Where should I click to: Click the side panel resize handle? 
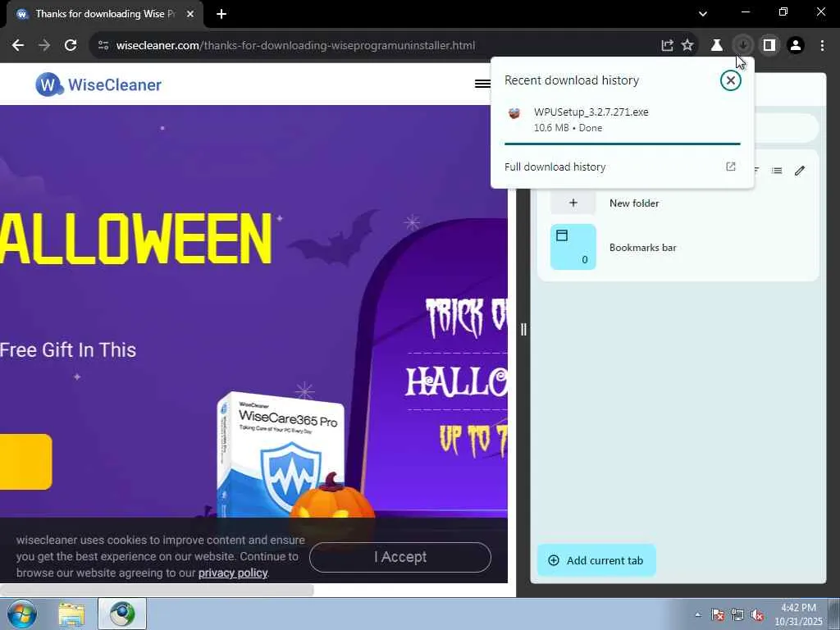click(x=523, y=330)
